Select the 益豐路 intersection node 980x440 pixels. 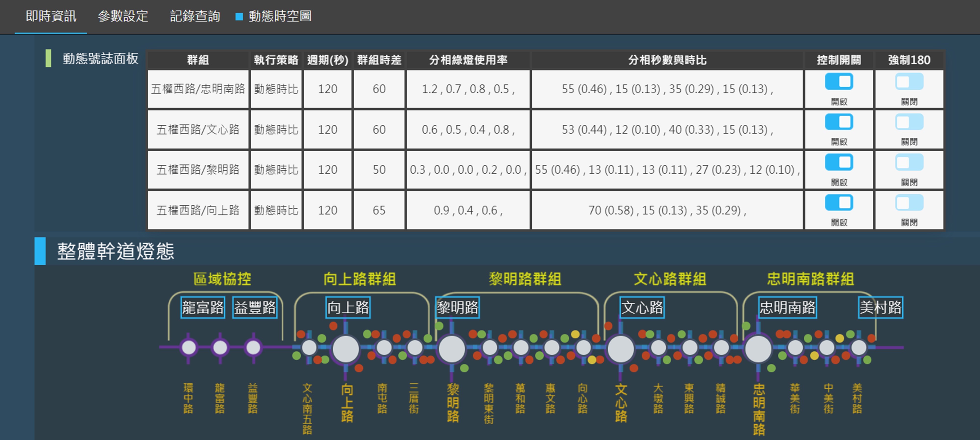(x=253, y=348)
